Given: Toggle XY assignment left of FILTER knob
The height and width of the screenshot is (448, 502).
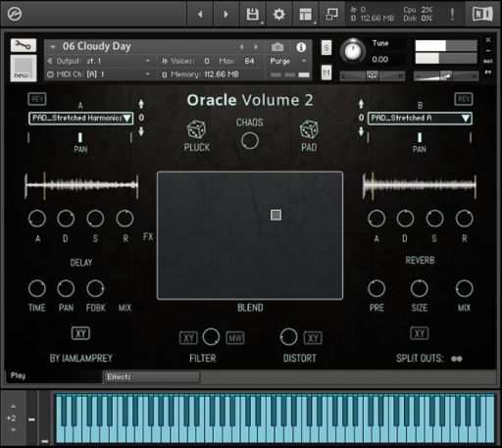Looking at the screenshot, I should click(188, 337).
